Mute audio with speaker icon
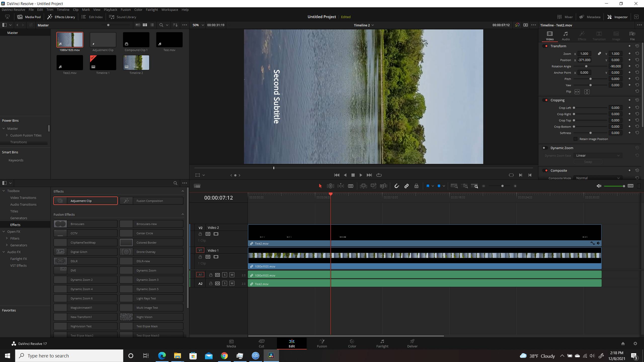 click(x=599, y=186)
